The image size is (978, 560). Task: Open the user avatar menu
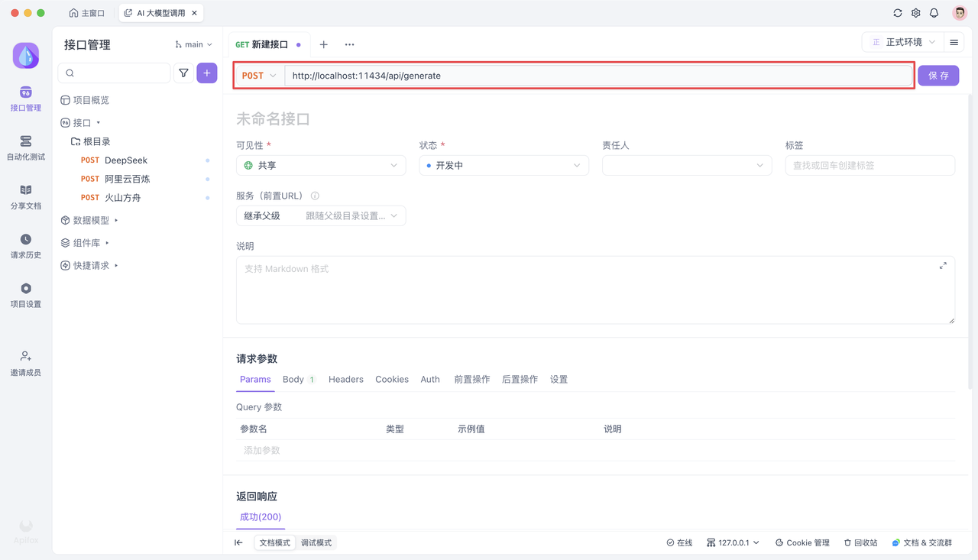[x=960, y=13]
